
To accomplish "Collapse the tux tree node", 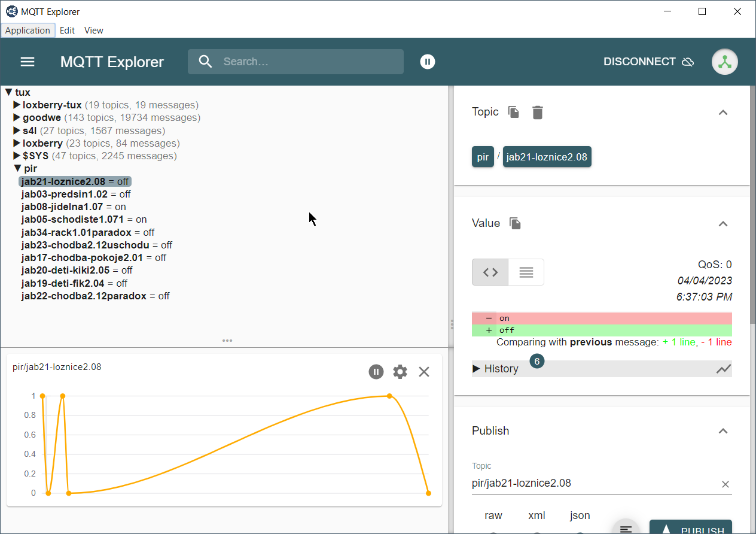I will (8, 92).
